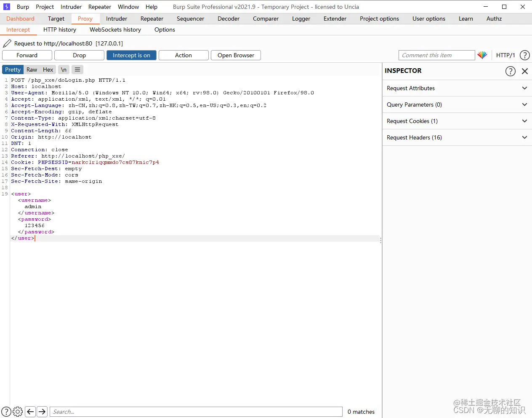Select the Proxy tab

click(85, 19)
